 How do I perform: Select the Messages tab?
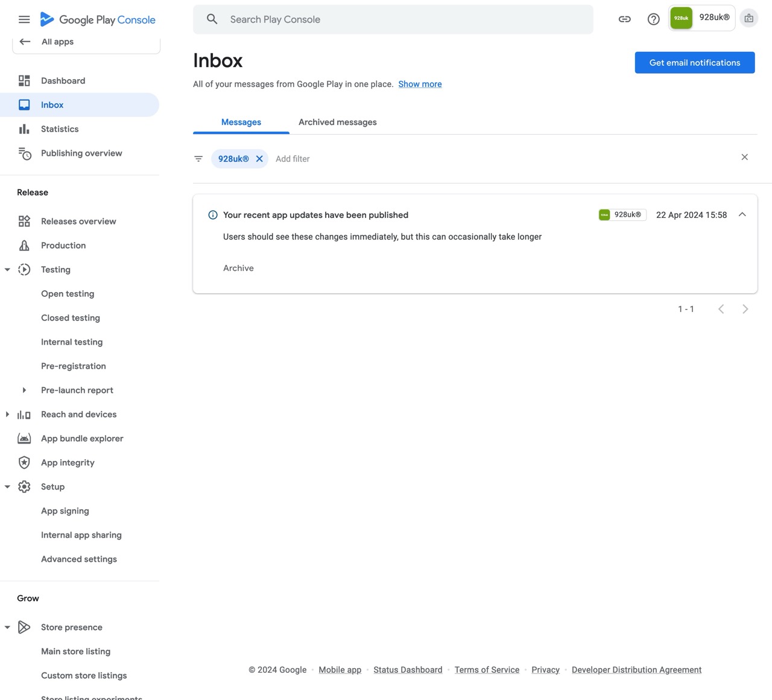(241, 122)
